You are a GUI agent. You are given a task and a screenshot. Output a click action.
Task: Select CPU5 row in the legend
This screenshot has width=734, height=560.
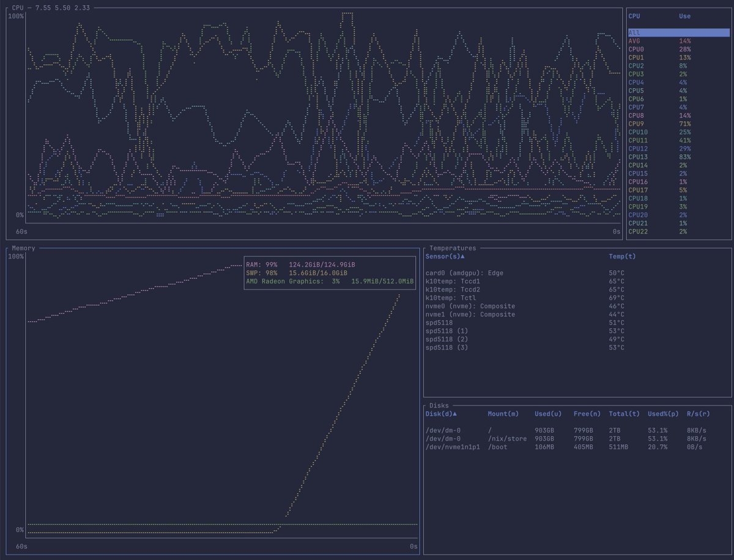coord(678,90)
